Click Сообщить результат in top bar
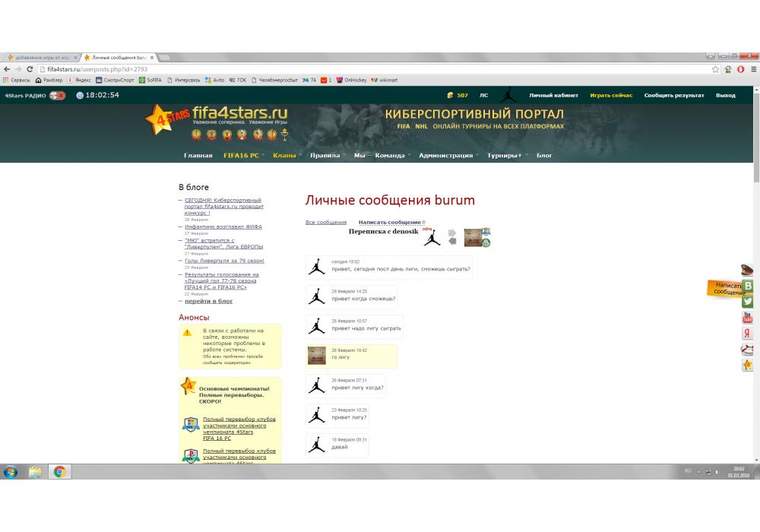The image size is (760, 532). pyautogui.click(x=673, y=96)
